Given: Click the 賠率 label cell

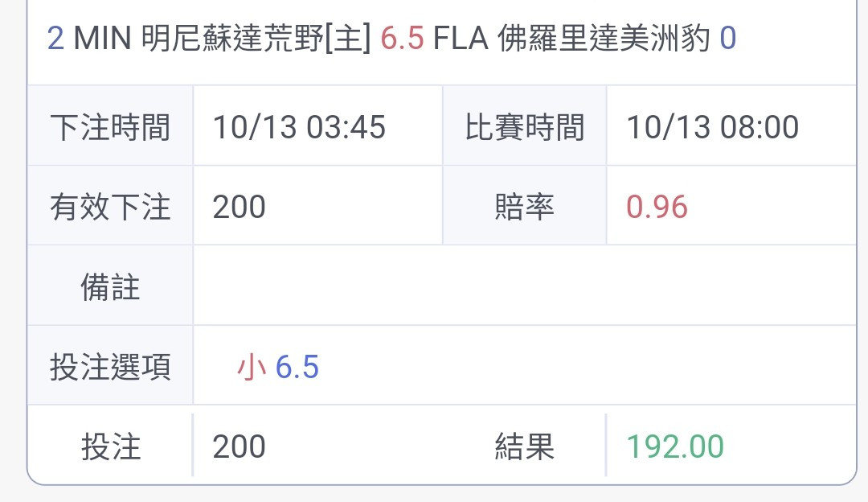Looking at the screenshot, I should 524,206.
